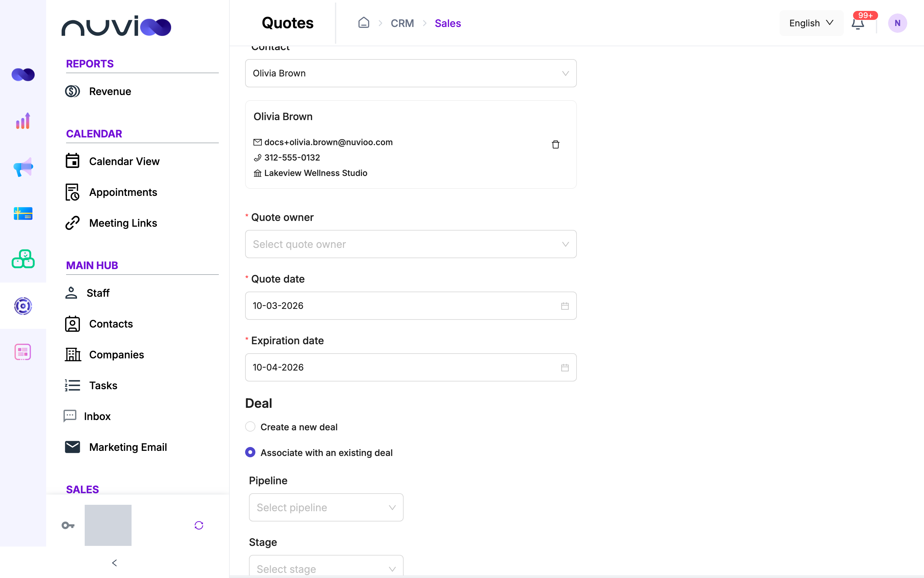This screenshot has height=578, width=924.
Task: Open the marketing megaphone icon in sidebar
Action: (23, 167)
